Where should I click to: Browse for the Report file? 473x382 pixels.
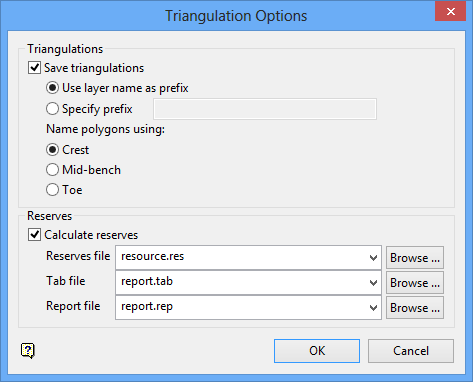pyautogui.click(x=415, y=308)
